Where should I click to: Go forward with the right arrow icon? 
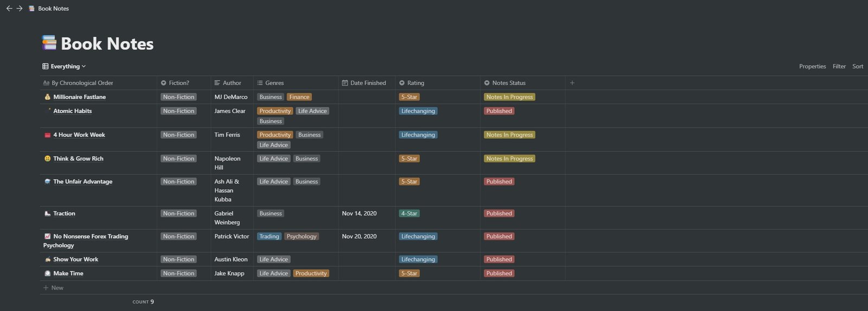coord(20,9)
